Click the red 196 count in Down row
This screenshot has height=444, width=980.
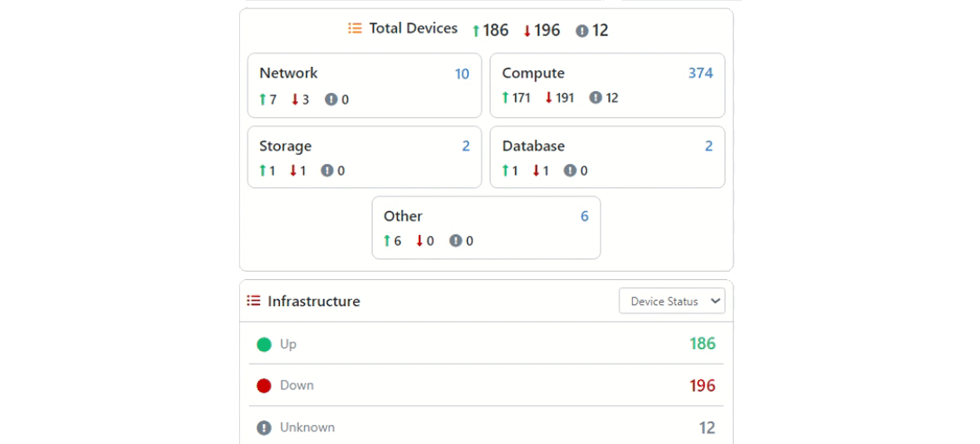pyautogui.click(x=702, y=386)
